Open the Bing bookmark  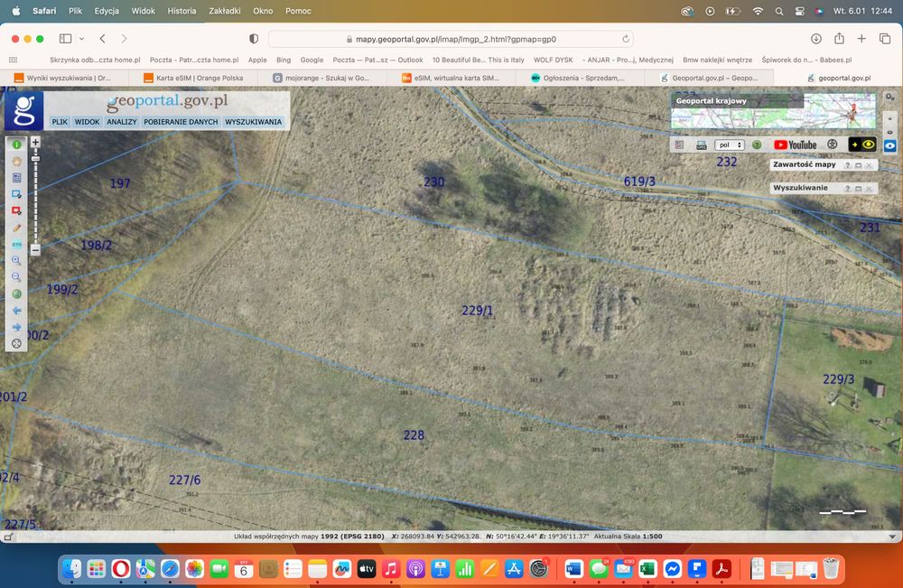(284, 60)
